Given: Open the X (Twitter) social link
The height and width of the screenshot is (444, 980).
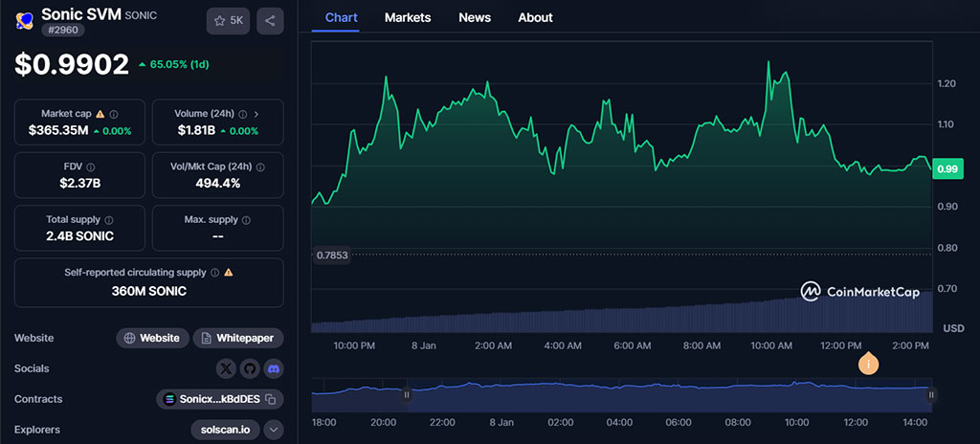Looking at the screenshot, I should point(226,368).
